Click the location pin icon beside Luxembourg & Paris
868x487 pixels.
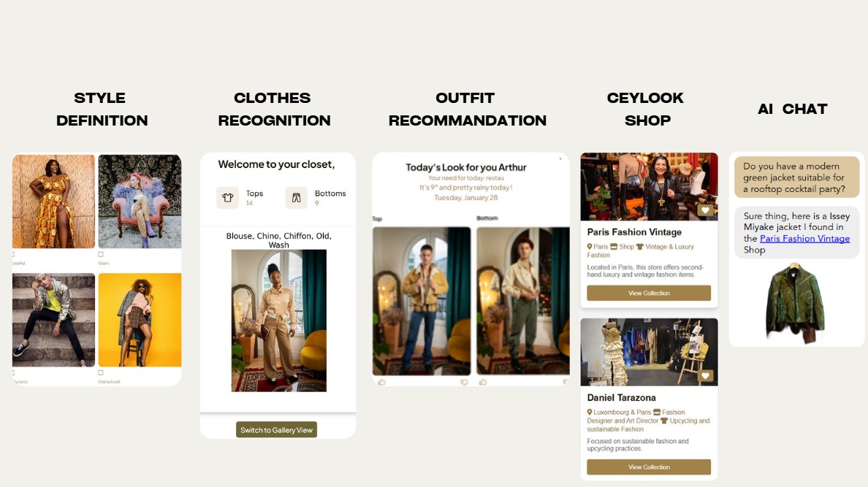590,413
